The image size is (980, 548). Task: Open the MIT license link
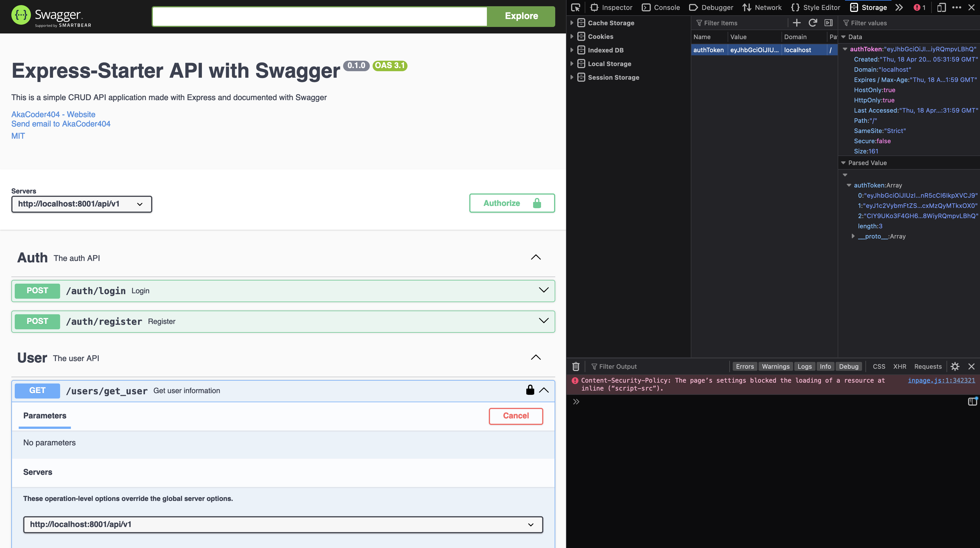pos(18,136)
